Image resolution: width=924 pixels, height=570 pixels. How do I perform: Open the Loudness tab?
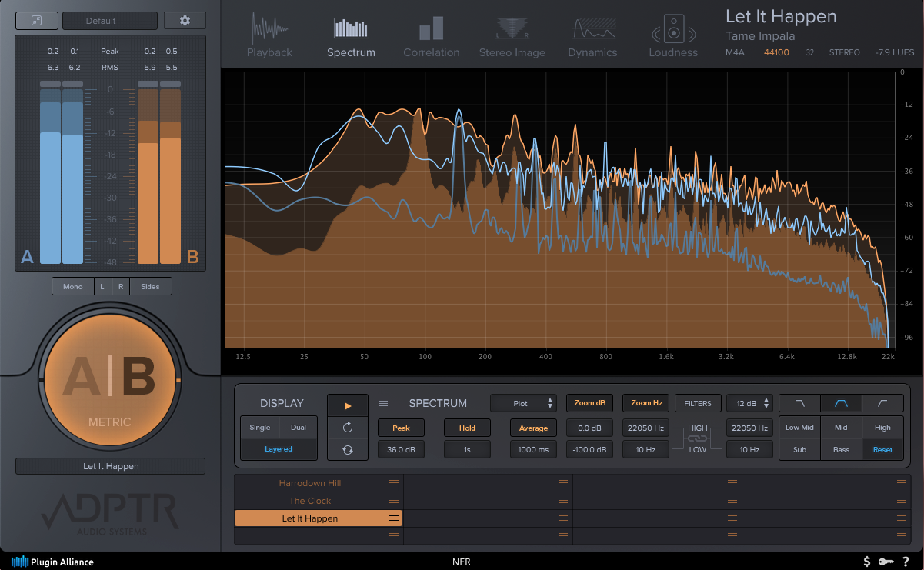click(673, 37)
